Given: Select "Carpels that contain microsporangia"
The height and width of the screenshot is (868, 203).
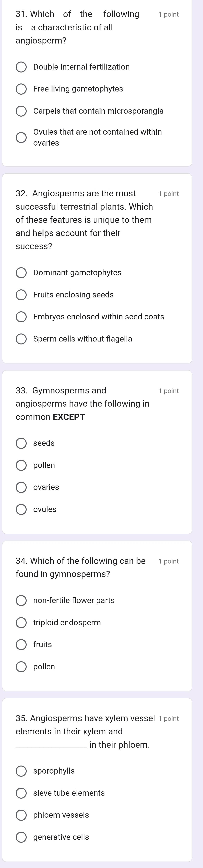Looking at the screenshot, I should pyautogui.click(x=22, y=111).
